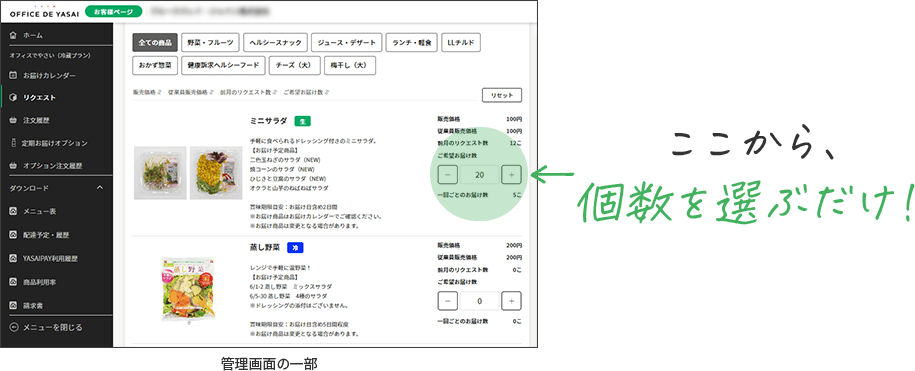Open the corn salad product photo
Viewport: 915px width, 371px height.
216,173
